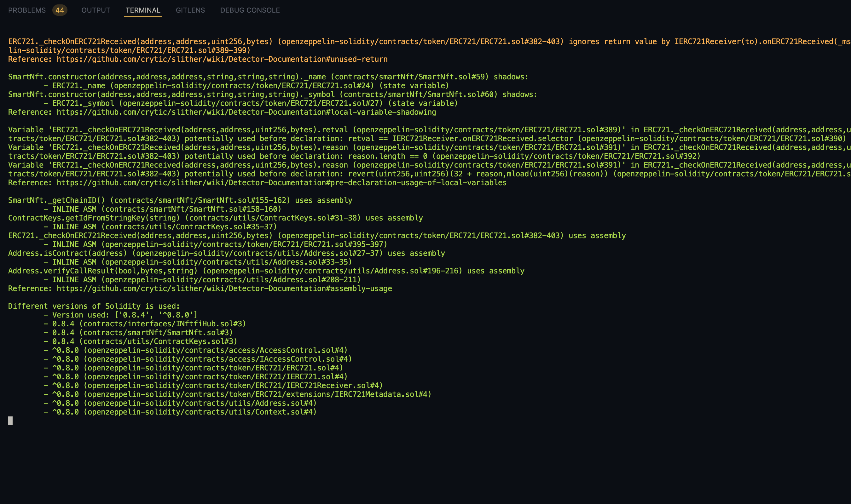Click the ^0.8.0 ERC721/ERC721.sol#4 line
Image resolution: width=851 pixels, height=504 pixels.
tap(193, 368)
